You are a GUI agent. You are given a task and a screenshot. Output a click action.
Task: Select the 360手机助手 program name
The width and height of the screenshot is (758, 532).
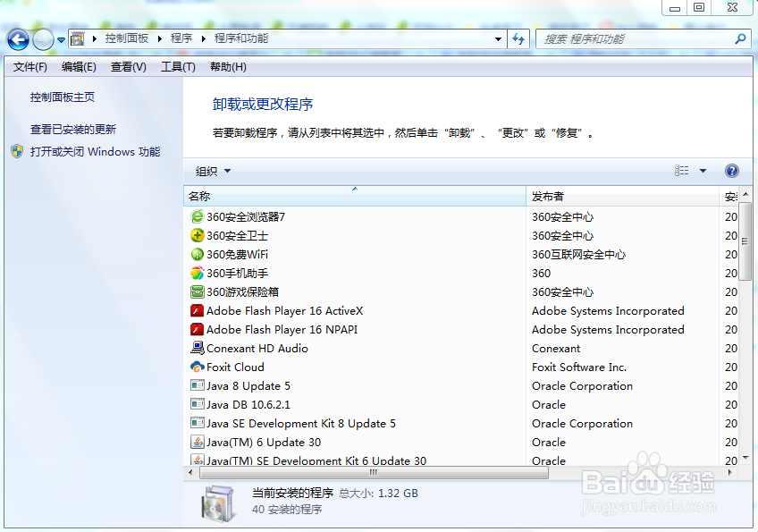click(238, 274)
